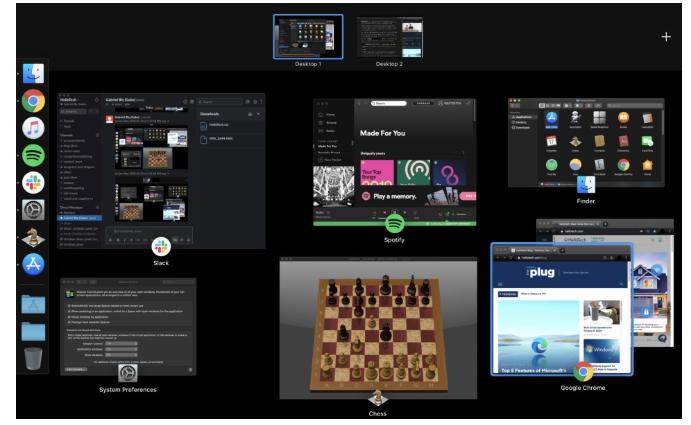The image size is (691, 425).
Task: Open the Music app in the Dock
Action: click(33, 128)
